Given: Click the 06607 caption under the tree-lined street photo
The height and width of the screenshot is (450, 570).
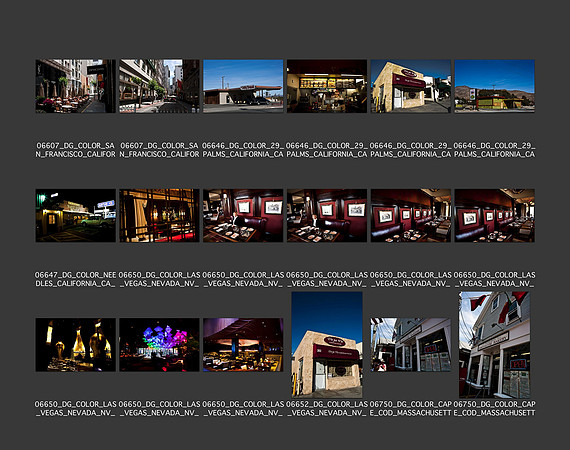Looking at the screenshot, I should (159, 150).
